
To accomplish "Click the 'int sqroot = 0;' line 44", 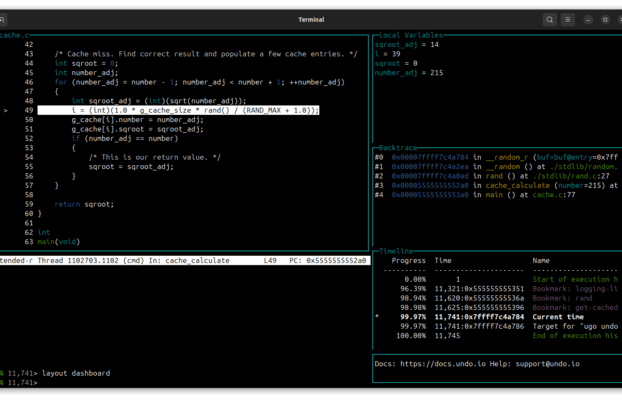I will [86, 63].
